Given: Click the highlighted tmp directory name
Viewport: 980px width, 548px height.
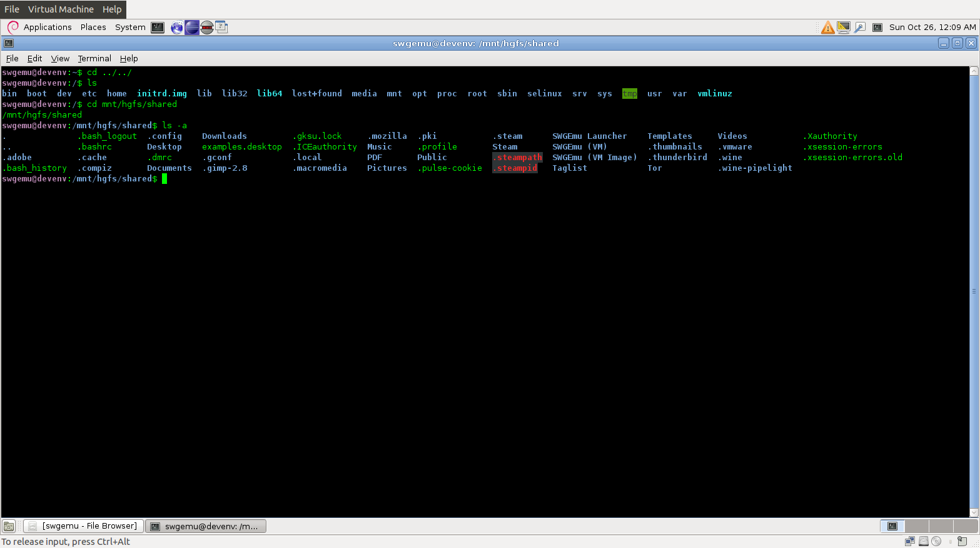Looking at the screenshot, I should 630,94.
